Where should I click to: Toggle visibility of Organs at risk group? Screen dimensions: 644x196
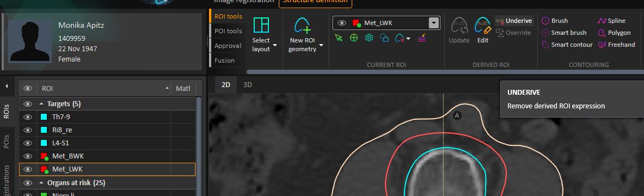28,183
